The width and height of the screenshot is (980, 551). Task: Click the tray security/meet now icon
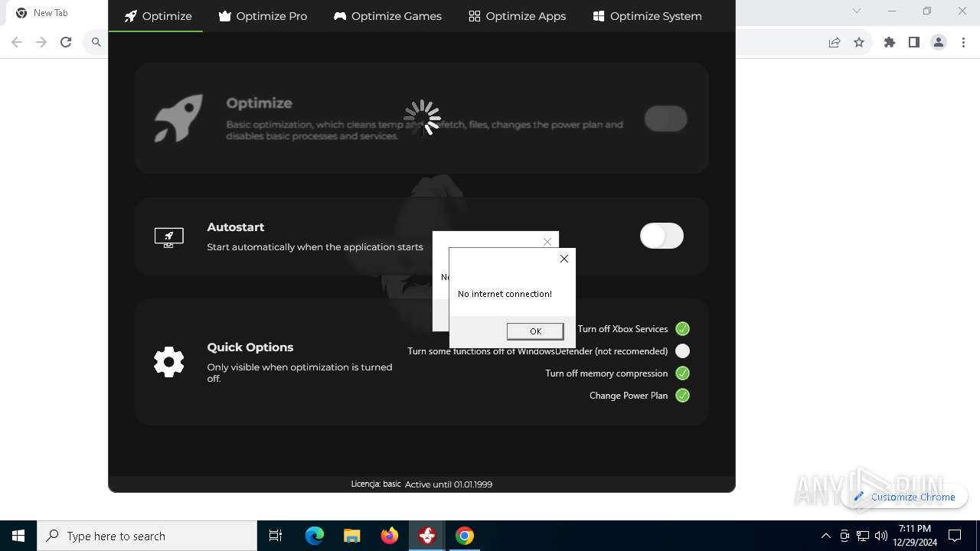pos(844,536)
